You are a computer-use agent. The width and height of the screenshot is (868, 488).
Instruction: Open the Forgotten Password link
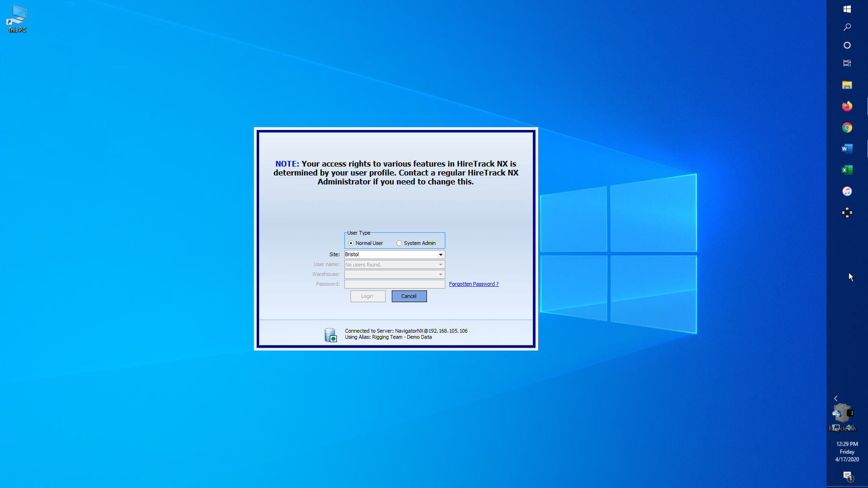(474, 284)
